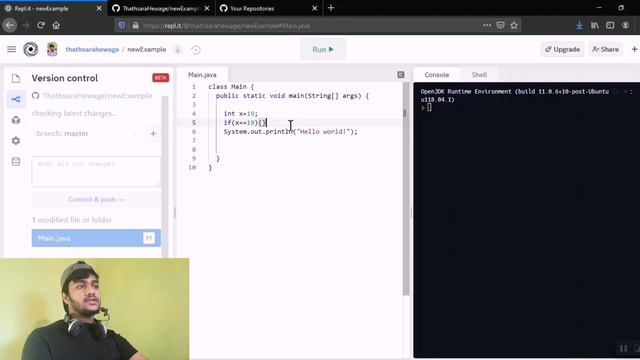
Task: Go back with the browser back arrow
Action: click(x=10, y=25)
